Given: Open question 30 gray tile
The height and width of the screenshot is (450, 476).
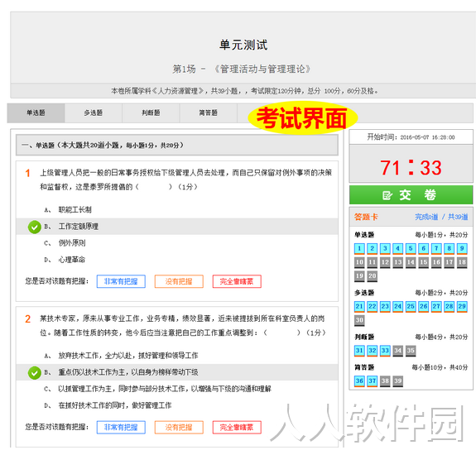Looking at the screenshot, I should 359,320.
